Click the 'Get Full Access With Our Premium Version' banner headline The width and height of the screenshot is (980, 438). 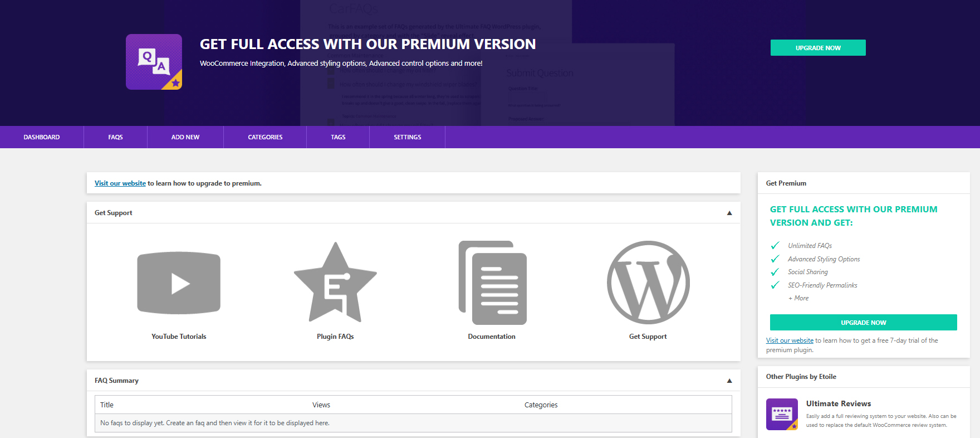pyautogui.click(x=367, y=44)
